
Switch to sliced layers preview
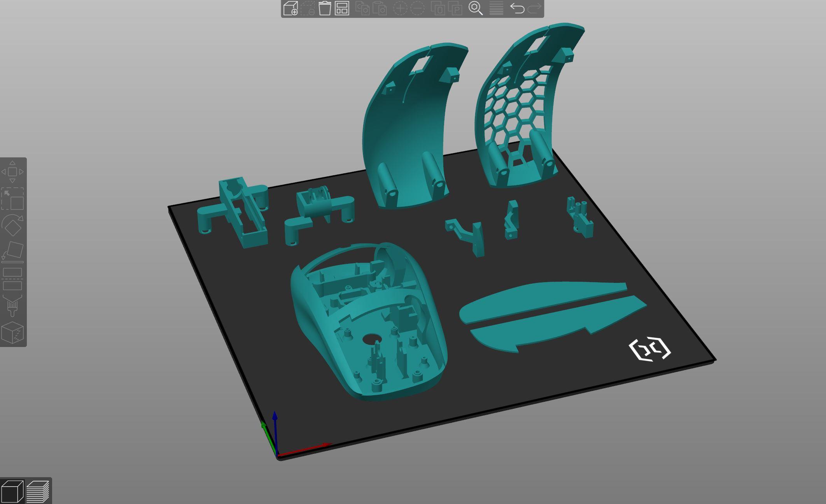(x=38, y=491)
